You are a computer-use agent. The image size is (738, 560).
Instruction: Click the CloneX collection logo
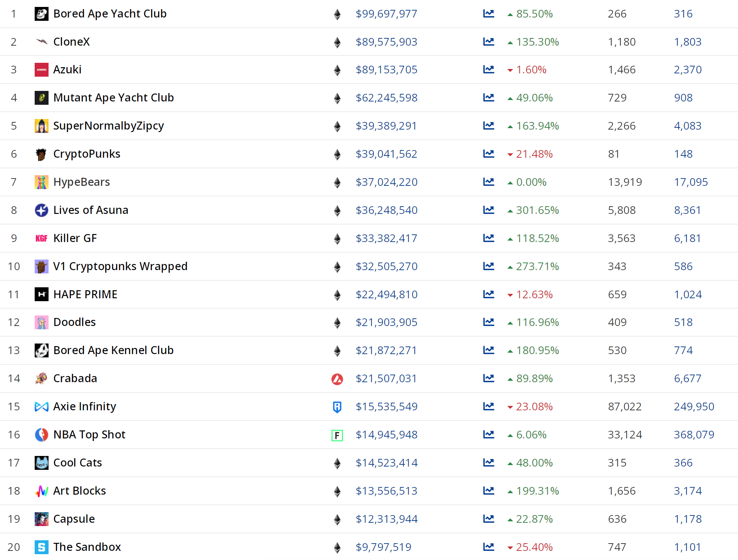pyautogui.click(x=41, y=42)
